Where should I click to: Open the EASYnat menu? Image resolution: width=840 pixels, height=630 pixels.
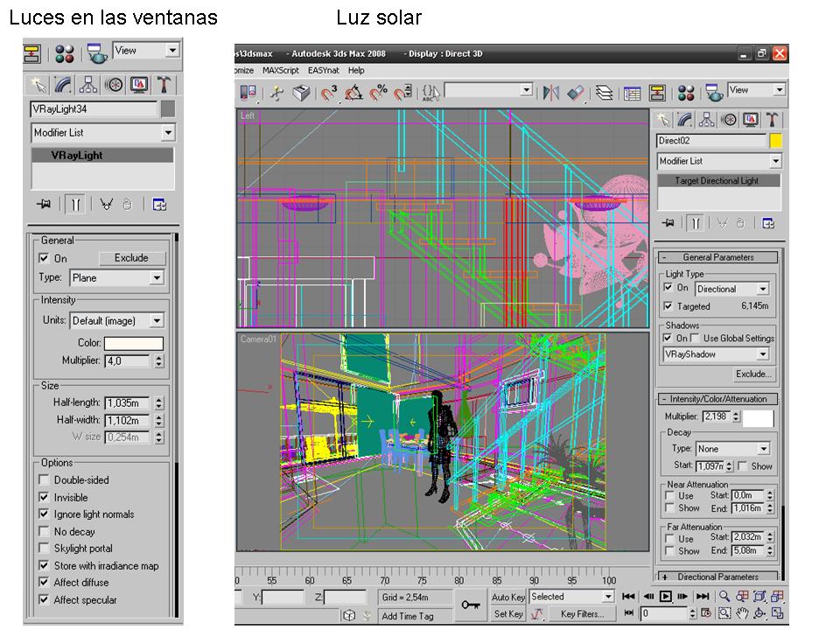[x=324, y=70]
